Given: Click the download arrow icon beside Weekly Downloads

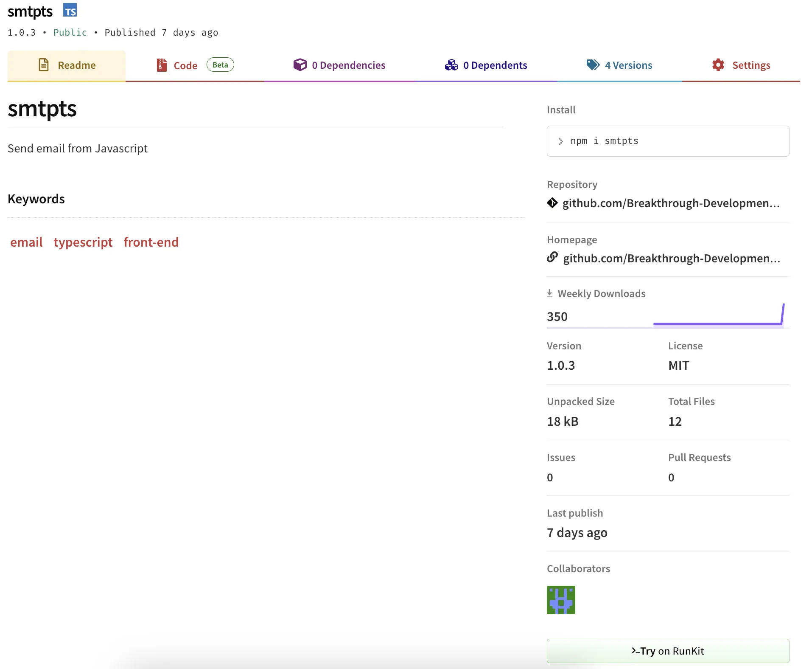Looking at the screenshot, I should click(550, 292).
